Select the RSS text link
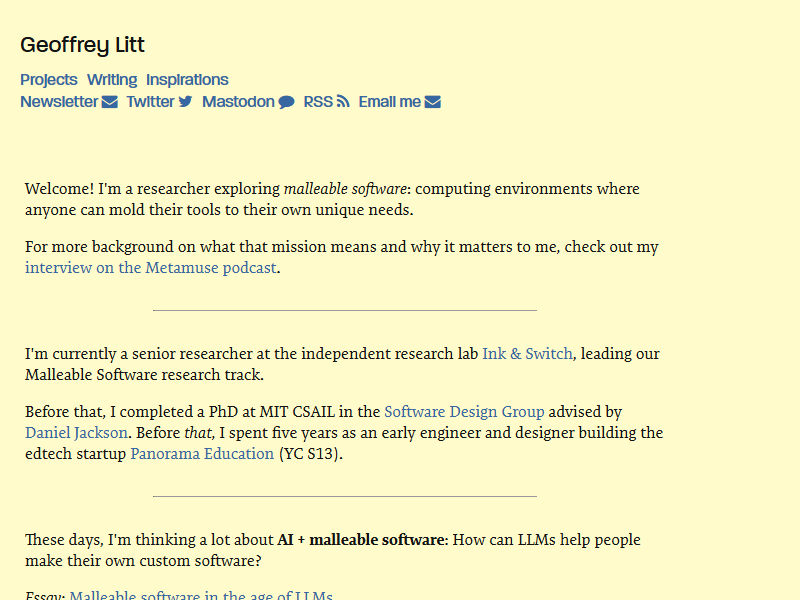This screenshot has height=600, width=800. click(318, 102)
